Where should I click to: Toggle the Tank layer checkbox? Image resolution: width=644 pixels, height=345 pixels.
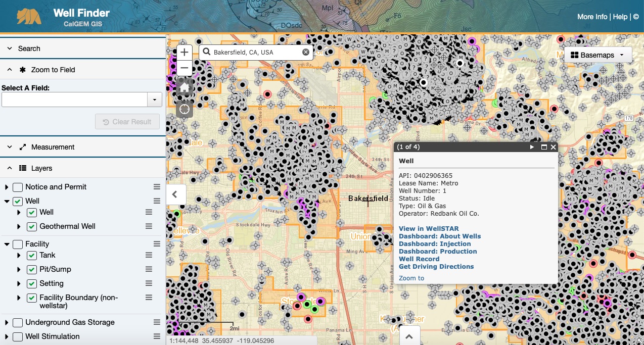click(x=32, y=255)
